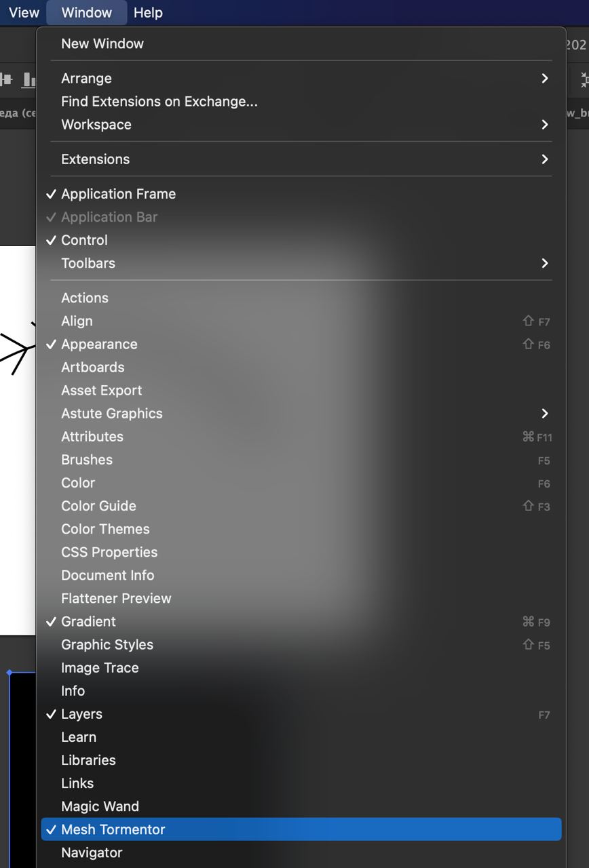This screenshot has width=589, height=868.
Task: Show the Image Trace panel
Action: click(x=301, y=667)
